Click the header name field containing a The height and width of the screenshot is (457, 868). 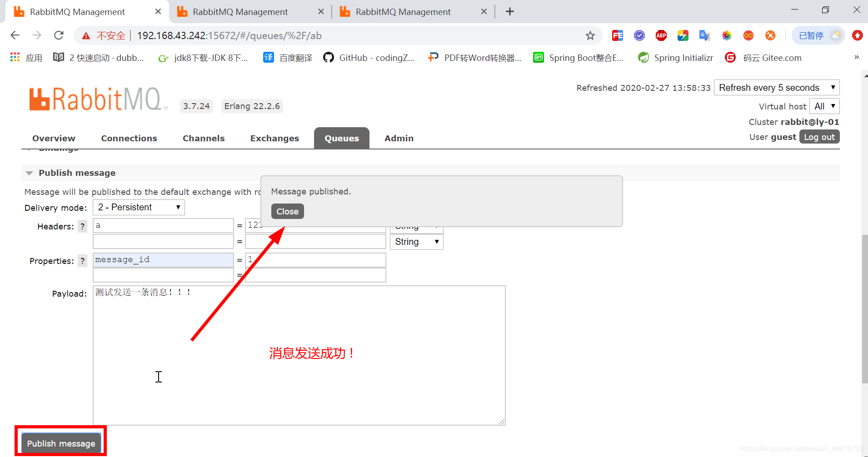pyautogui.click(x=163, y=225)
